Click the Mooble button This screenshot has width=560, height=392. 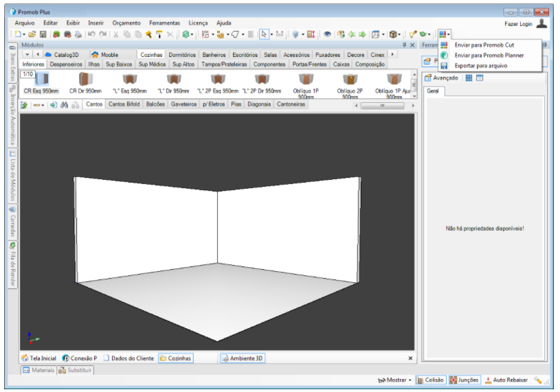[105, 55]
